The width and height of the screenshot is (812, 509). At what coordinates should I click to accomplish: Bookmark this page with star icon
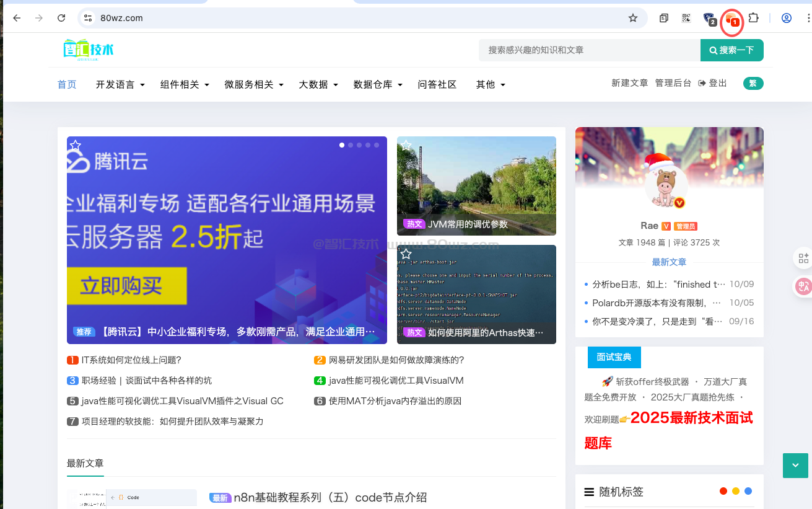pyautogui.click(x=632, y=18)
